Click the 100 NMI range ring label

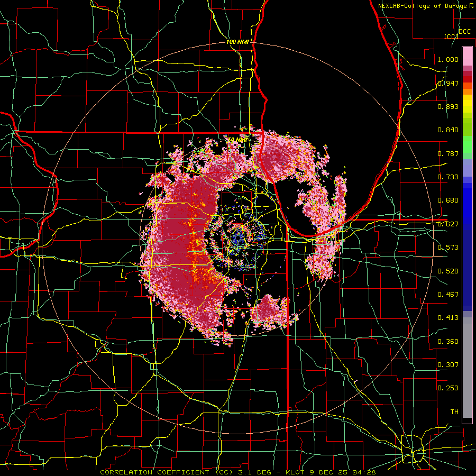[x=237, y=42]
